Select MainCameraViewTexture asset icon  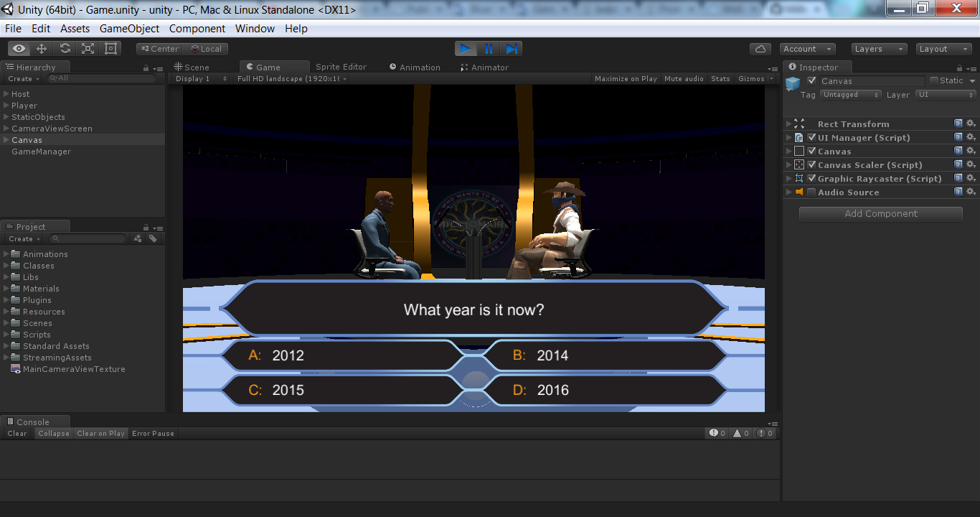point(16,369)
